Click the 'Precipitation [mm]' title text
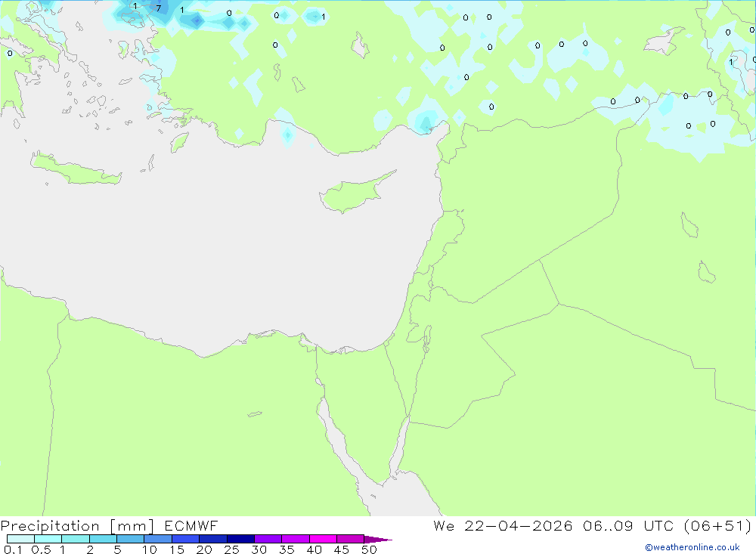 tap(77, 526)
